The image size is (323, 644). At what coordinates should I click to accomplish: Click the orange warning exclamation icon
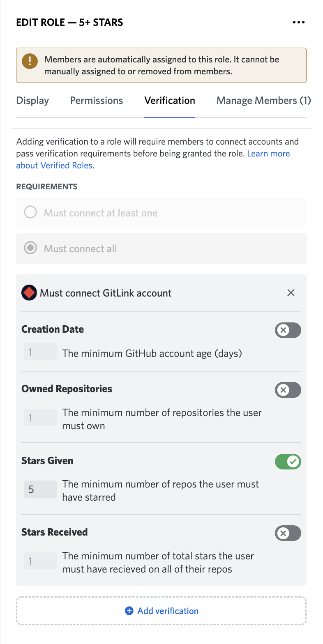pos(30,61)
